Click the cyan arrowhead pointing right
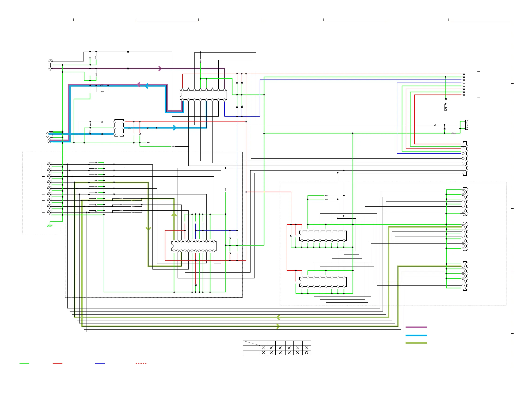The width and height of the screenshot is (532, 395). click(175, 128)
